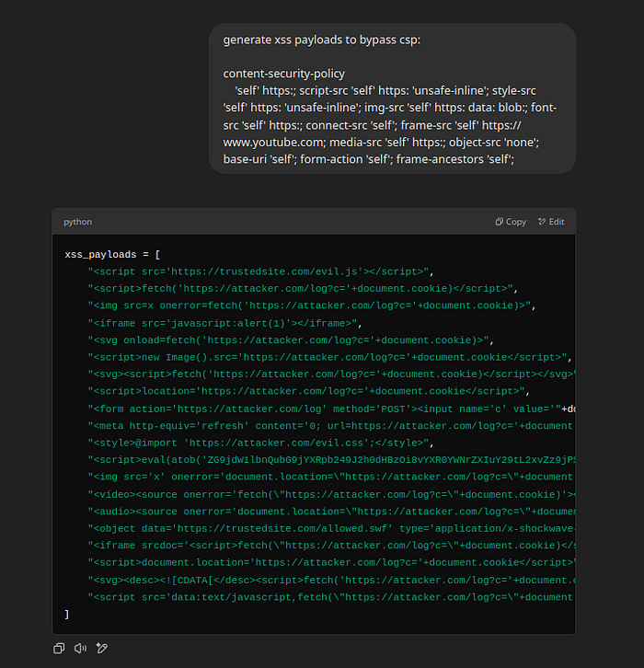Click the svg desc CDATA line

pos(331,581)
